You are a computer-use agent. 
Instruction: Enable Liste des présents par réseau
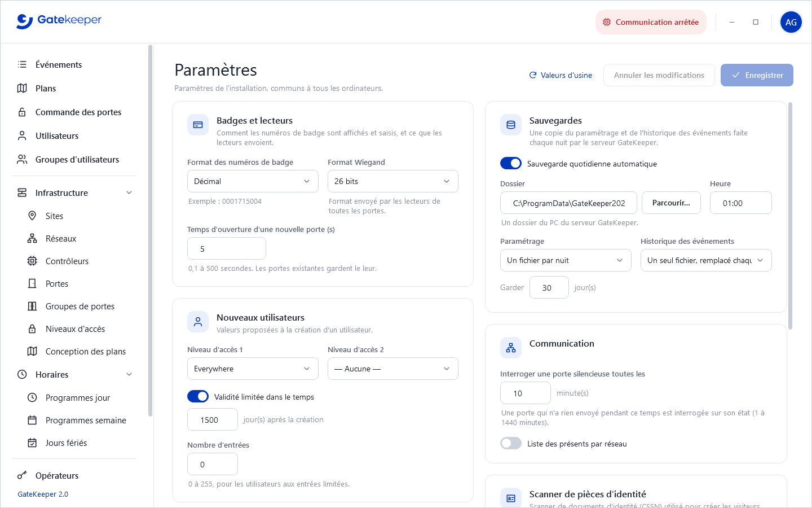coord(511,443)
